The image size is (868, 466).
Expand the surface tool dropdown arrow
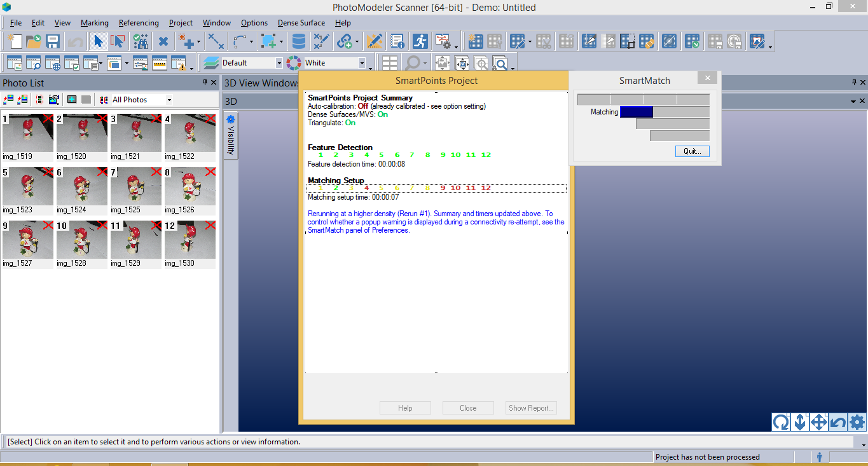[x=280, y=43]
